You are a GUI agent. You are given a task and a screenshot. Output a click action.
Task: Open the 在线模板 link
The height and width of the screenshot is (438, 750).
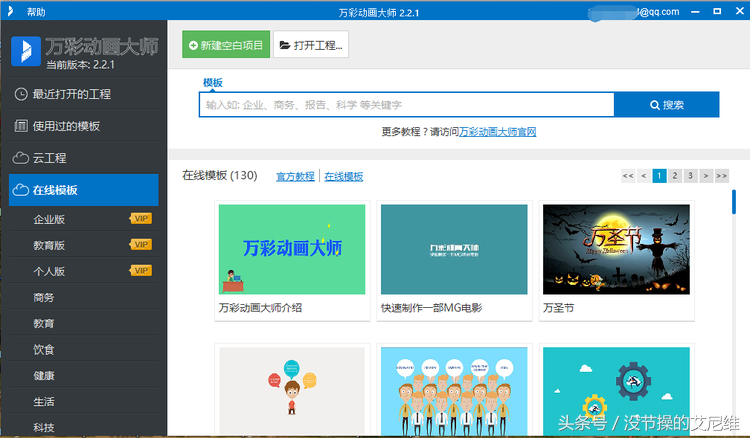click(x=343, y=176)
